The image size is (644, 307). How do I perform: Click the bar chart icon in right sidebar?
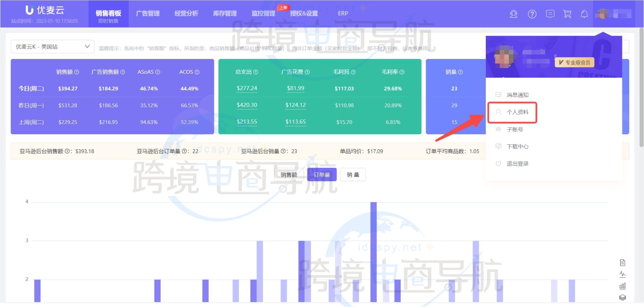click(x=622, y=286)
